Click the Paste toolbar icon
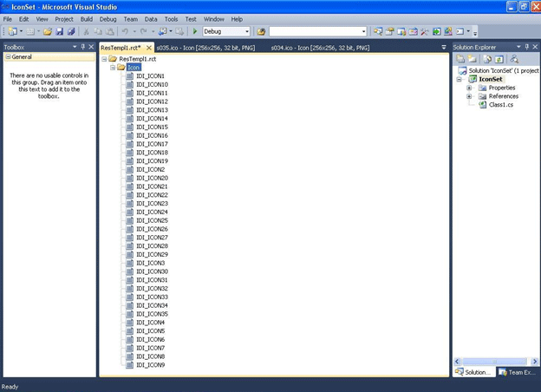Screen dimensions: 541x392 pyautogui.click(x=110, y=31)
